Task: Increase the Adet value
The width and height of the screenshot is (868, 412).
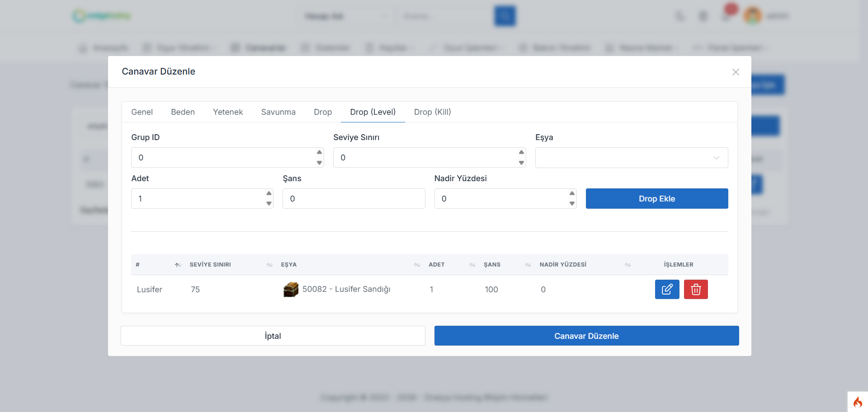Action: click(269, 193)
